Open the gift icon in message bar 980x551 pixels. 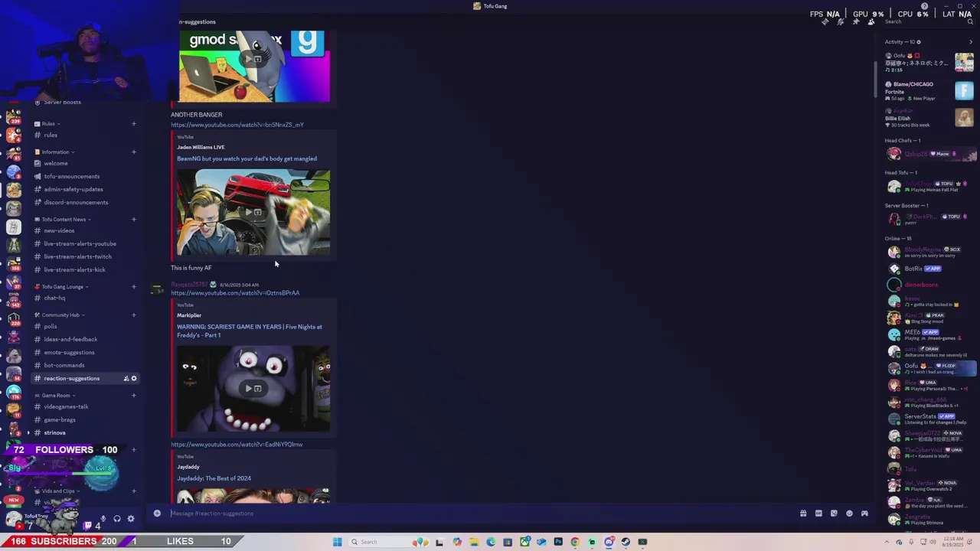click(803, 514)
